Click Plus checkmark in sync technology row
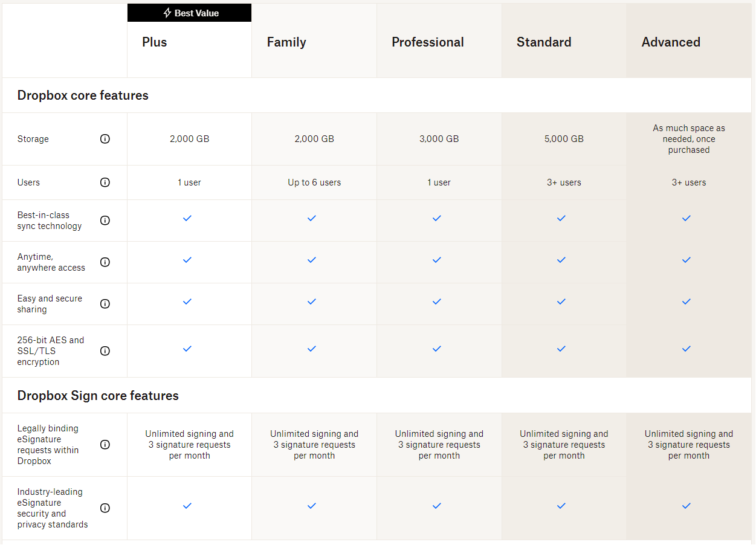 (187, 218)
